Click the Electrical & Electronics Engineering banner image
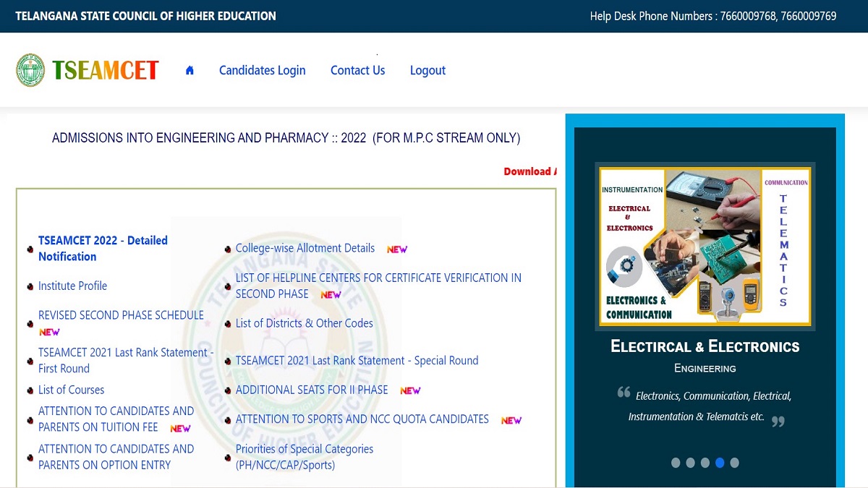This screenshot has width=868, height=488. tap(705, 246)
